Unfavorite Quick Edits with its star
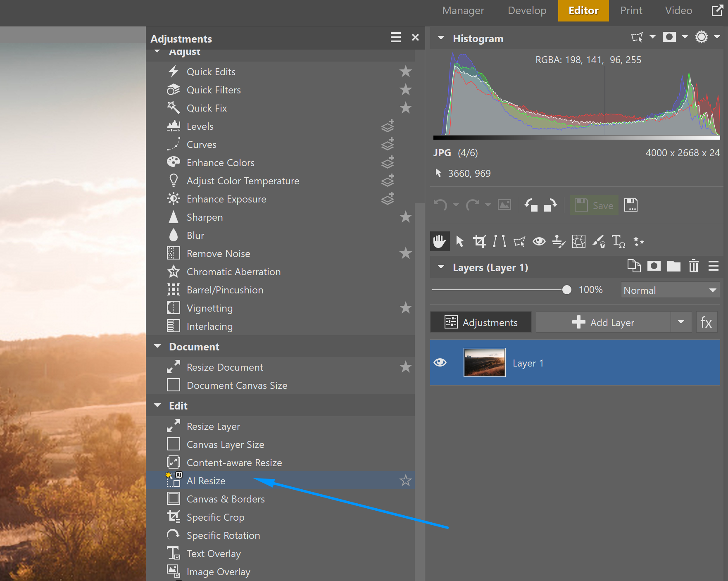Image resolution: width=728 pixels, height=581 pixels. coord(405,71)
